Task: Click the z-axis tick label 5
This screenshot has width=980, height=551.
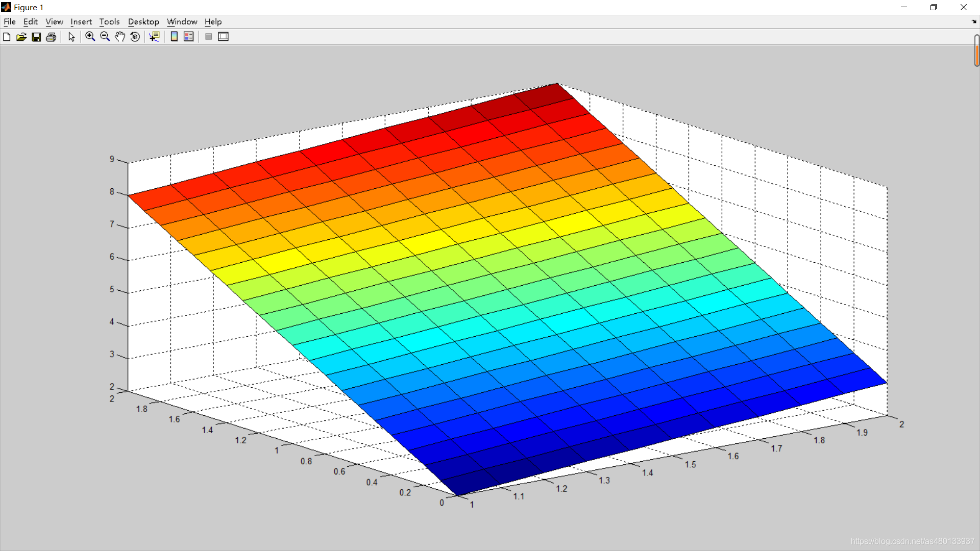Action: coord(112,289)
